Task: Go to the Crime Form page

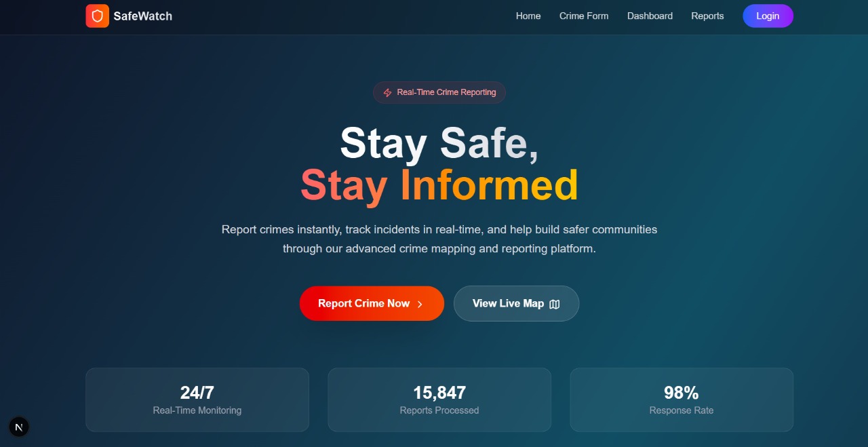Action: tap(584, 16)
